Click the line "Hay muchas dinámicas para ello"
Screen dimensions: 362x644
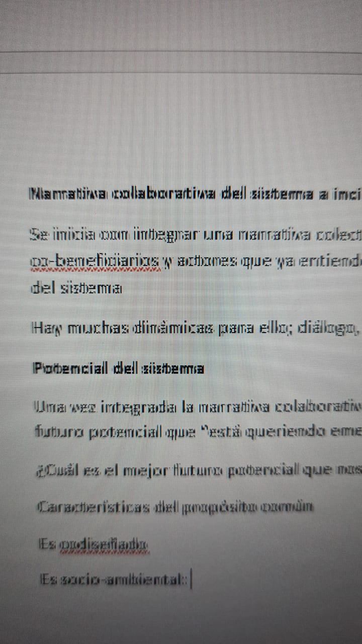point(196,329)
